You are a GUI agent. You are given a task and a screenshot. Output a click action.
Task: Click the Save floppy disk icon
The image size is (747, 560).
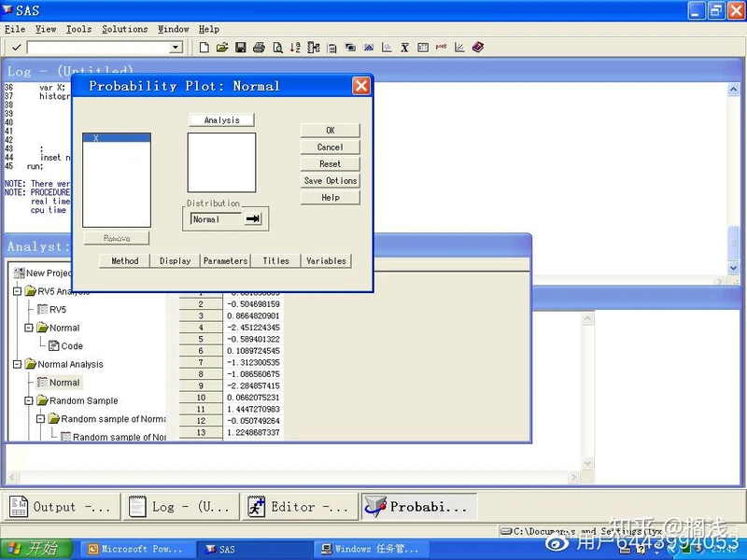(241, 48)
